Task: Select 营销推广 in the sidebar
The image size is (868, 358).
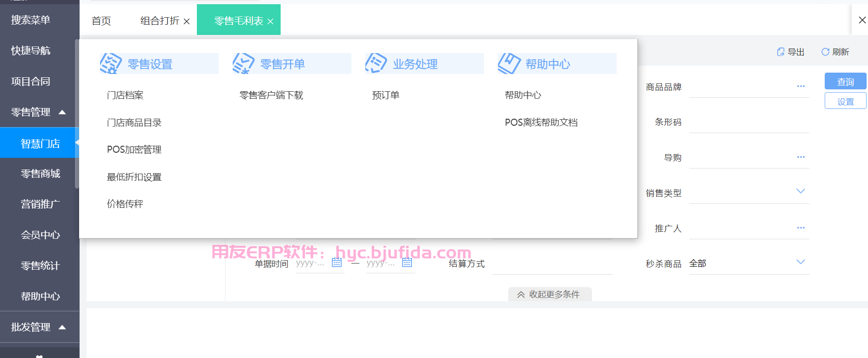Action: pyautogui.click(x=40, y=204)
